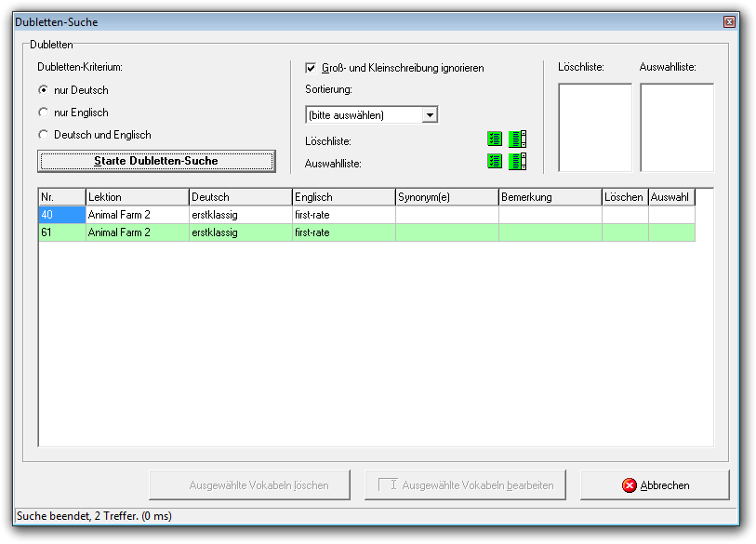Click the checklist icon beside the Auswahlliste label
Image resolution: width=756 pixels, height=544 pixels.
tap(495, 162)
